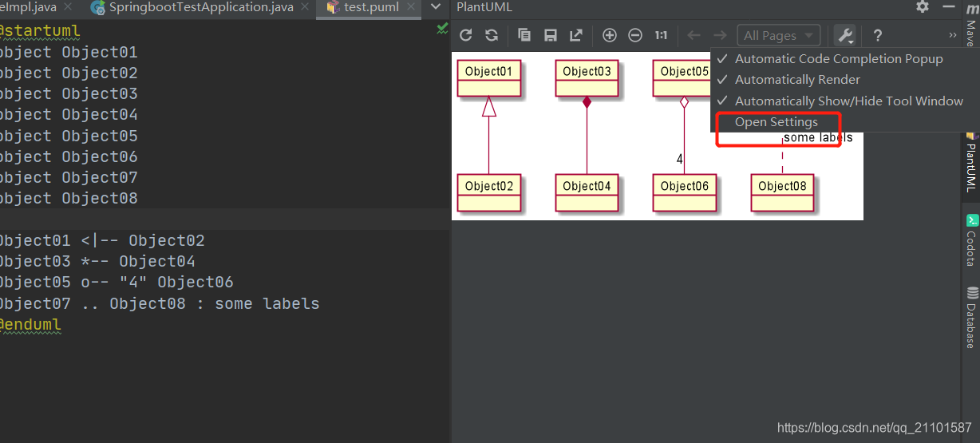Click the export diagram arrow icon
Viewport: 980px width, 443px height.
tap(576, 35)
